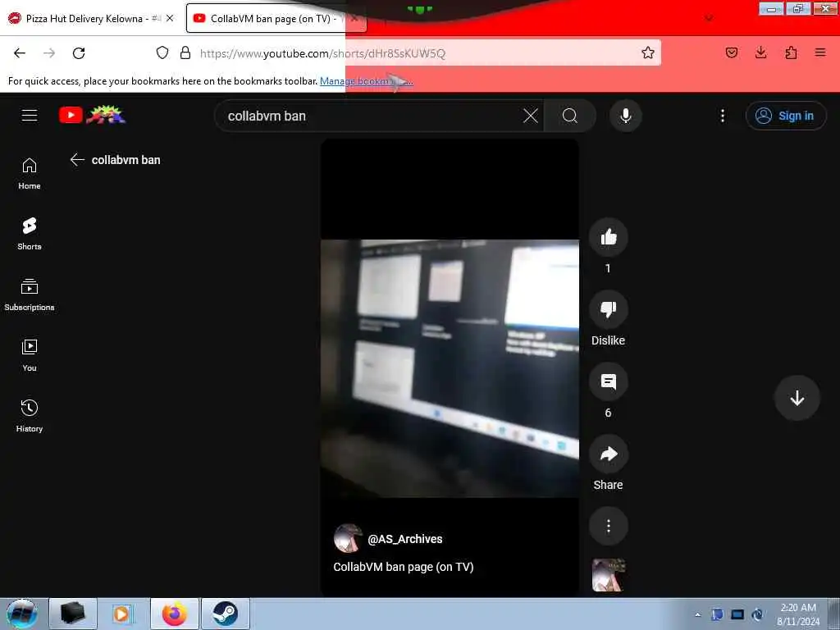Open the comments on this Short
Screen dimensions: 840x630
coord(608,381)
